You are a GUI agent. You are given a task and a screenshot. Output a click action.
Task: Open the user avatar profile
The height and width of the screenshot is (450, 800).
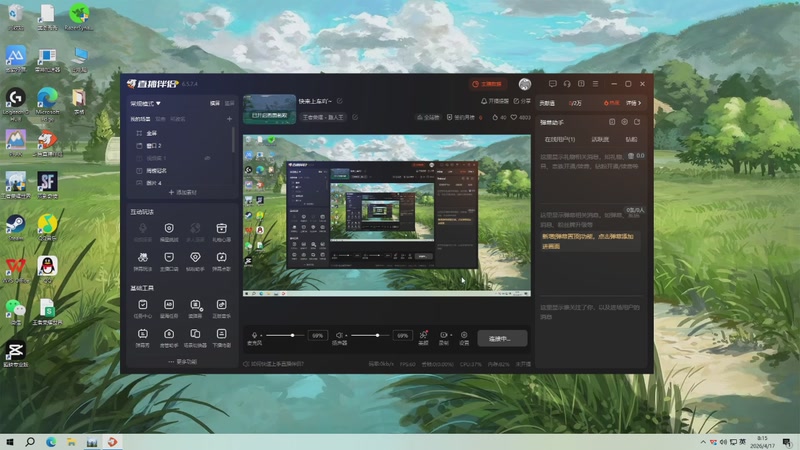524,84
